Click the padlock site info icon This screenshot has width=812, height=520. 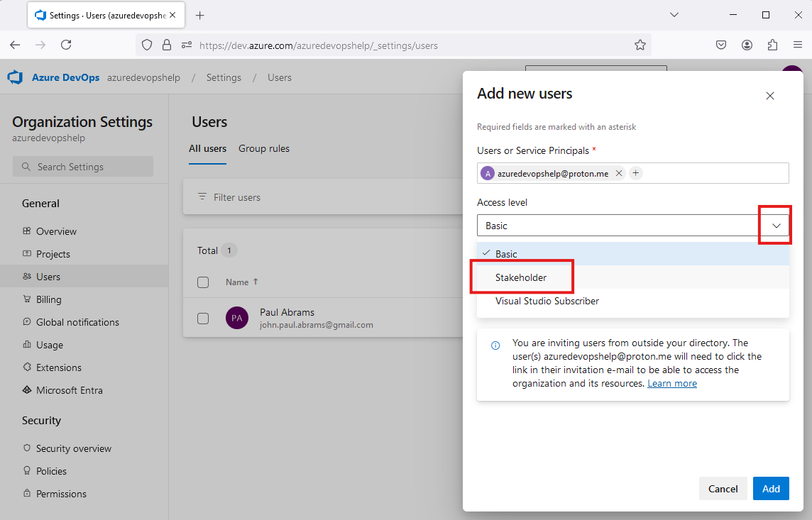[x=167, y=45]
